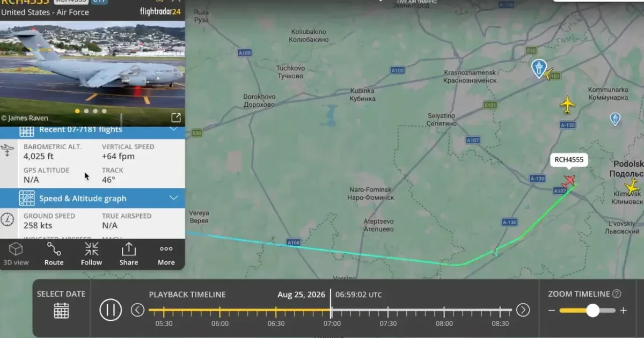Open the 3D view
The height and width of the screenshot is (338, 644).
coord(16,254)
